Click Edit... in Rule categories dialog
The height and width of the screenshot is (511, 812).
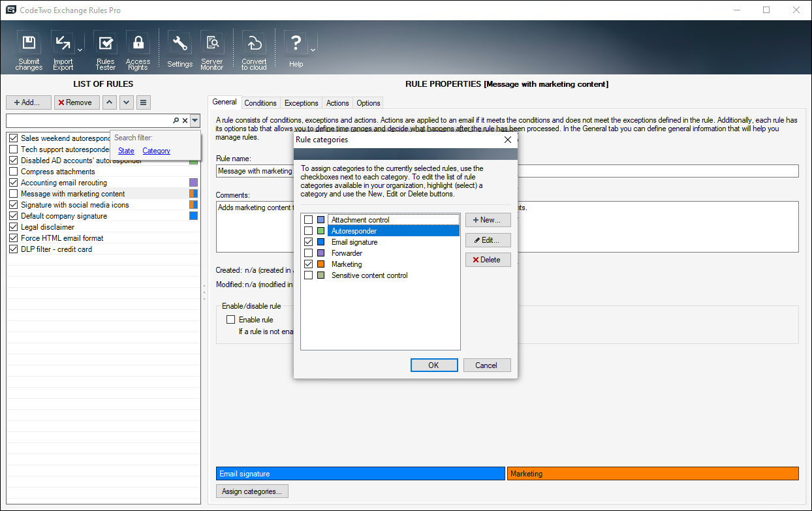pyautogui.click(x=488, y=240)
